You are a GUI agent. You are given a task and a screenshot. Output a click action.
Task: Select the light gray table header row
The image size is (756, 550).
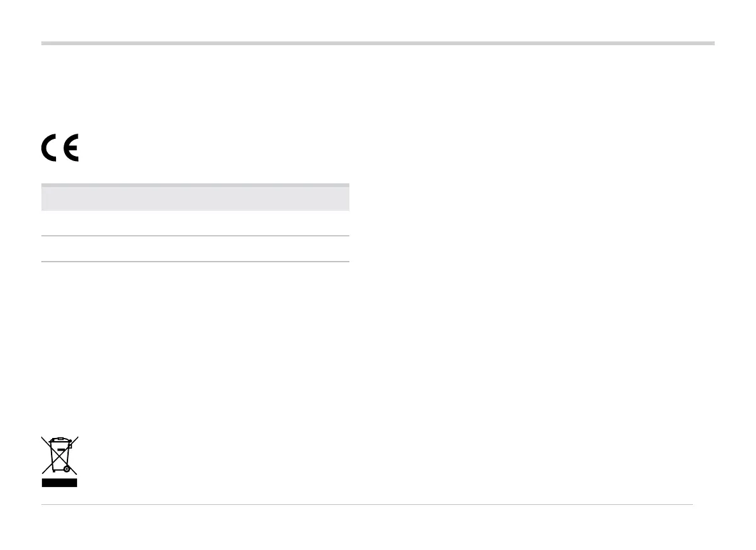point(195,199)
